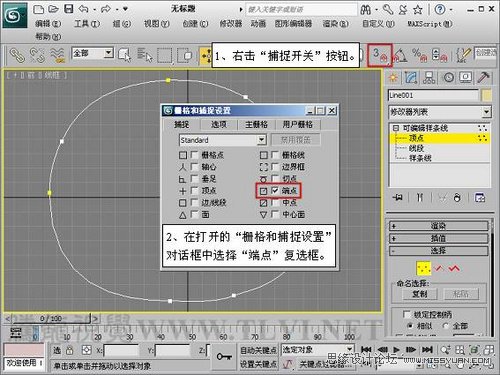Switch to the Modify panel icon
The width and height of the screenshot is (500, 375).
411,78
